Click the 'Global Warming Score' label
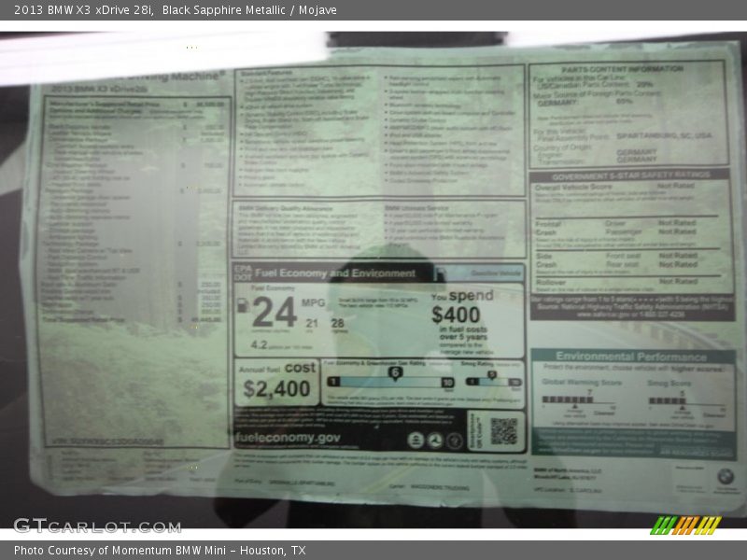This screenshot has height=560, width=747. tap(582, 383)
